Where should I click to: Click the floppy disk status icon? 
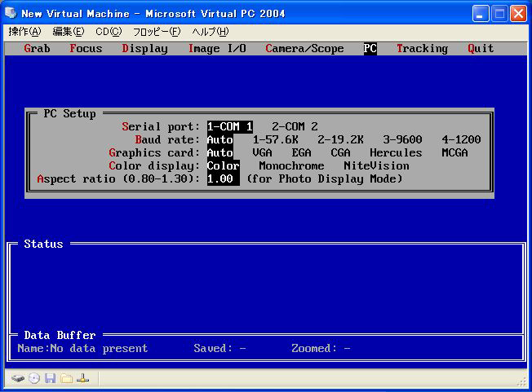(x=51, y=378)
